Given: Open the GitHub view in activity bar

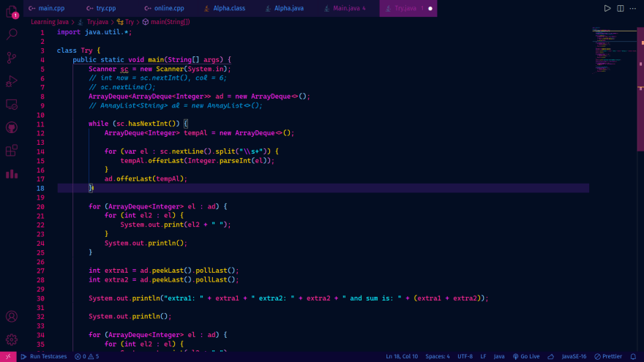Looking at the screenshot, I should tap(12, 127).
